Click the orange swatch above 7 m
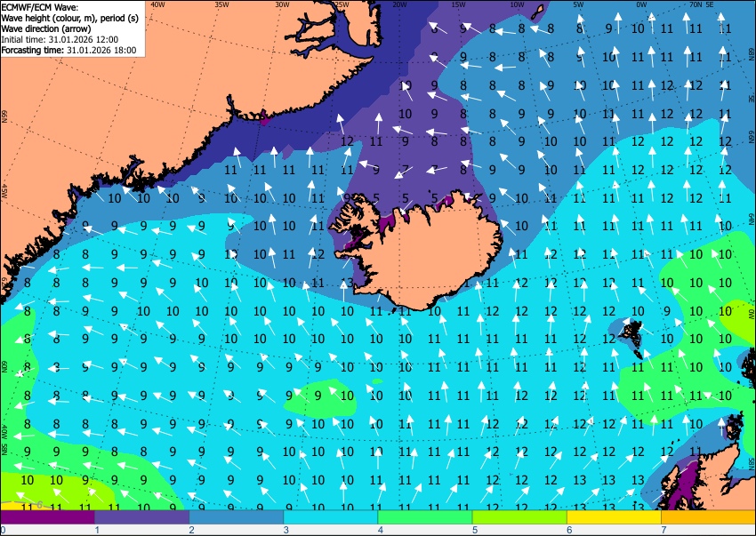The image size is (756, 536). click(x=709, y=517)
